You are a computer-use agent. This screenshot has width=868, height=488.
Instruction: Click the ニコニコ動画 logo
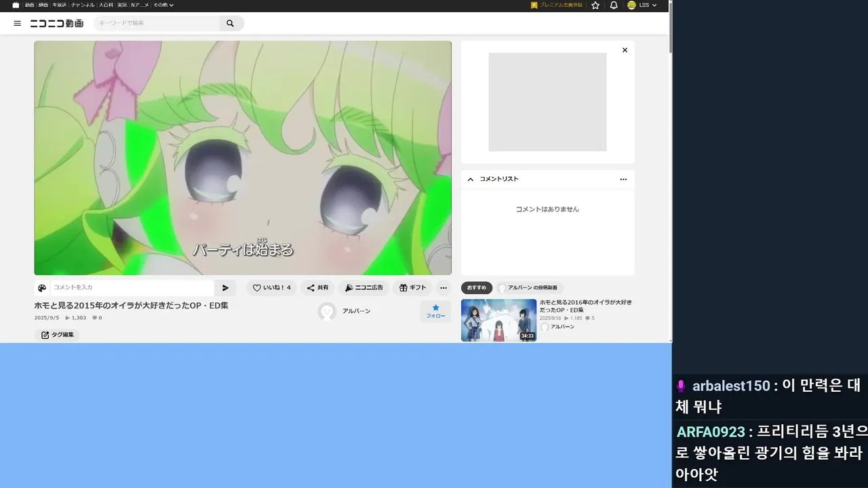point(56,23)
